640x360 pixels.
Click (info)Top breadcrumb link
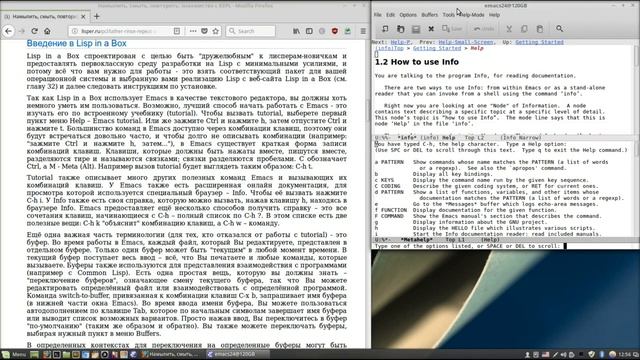(389, 48)
